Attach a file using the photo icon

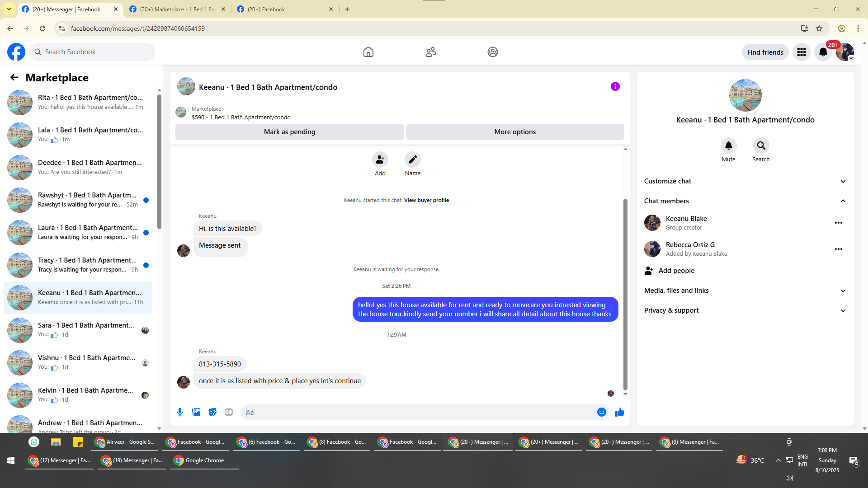196,412
